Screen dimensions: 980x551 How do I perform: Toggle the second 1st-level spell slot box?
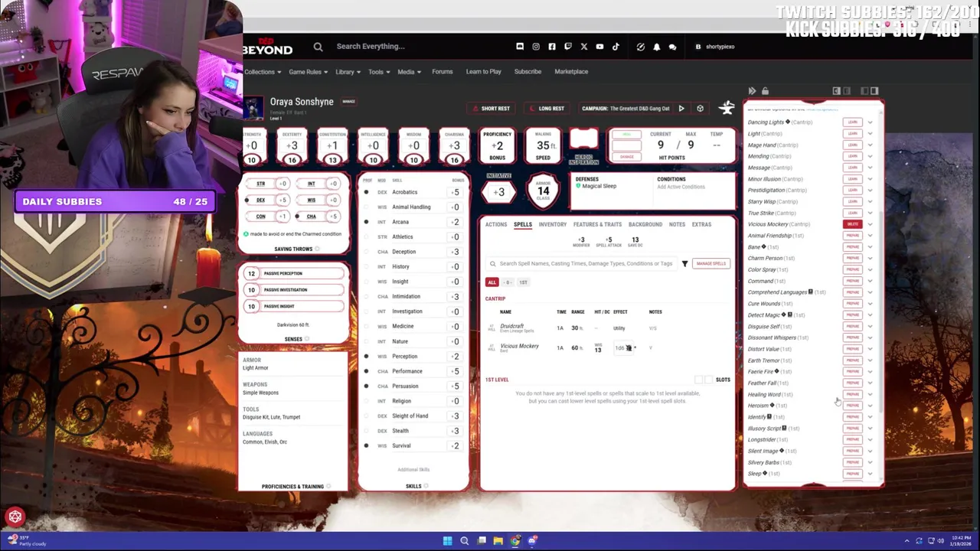point(708,380)
